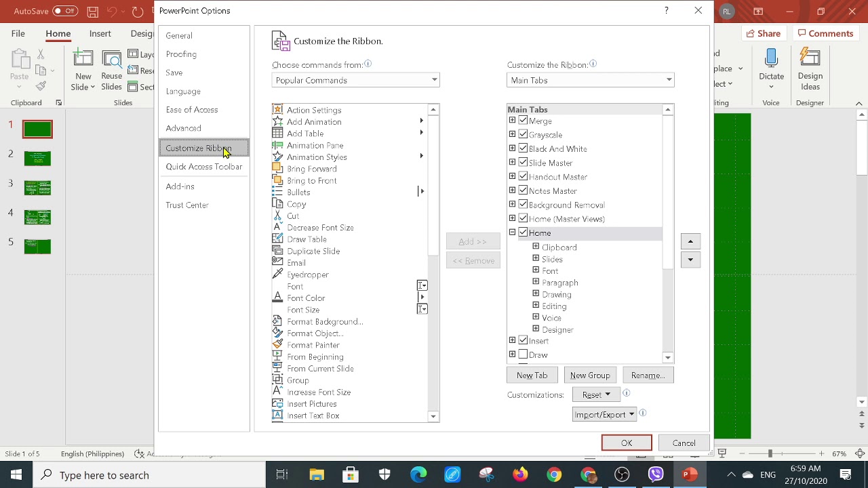This screenshot has width=868, height=488.
Task: Click OK to confirm PowerPoint Options
Action: 627,443
